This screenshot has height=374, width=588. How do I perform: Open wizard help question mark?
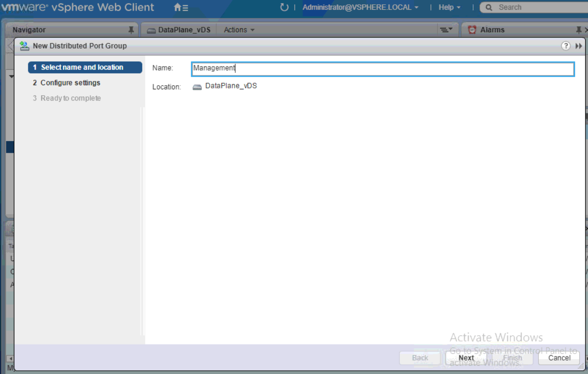coord(566,46)
